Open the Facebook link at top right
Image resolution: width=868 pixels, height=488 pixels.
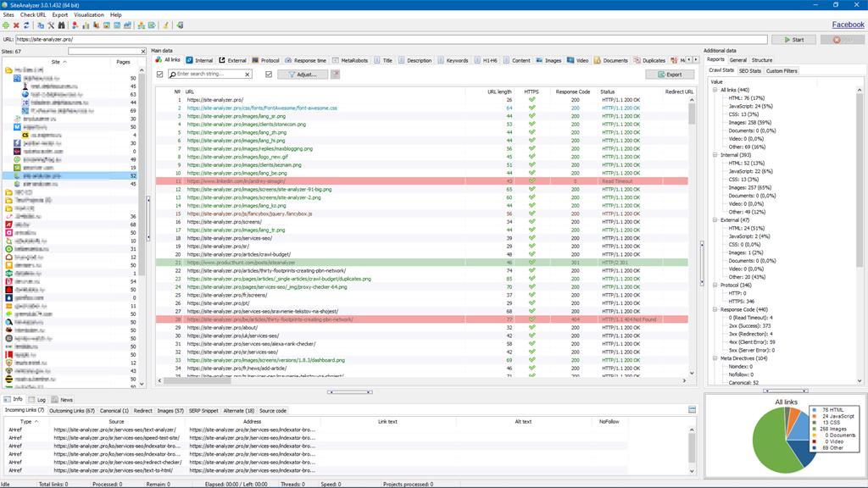click(x=847, y=25)
